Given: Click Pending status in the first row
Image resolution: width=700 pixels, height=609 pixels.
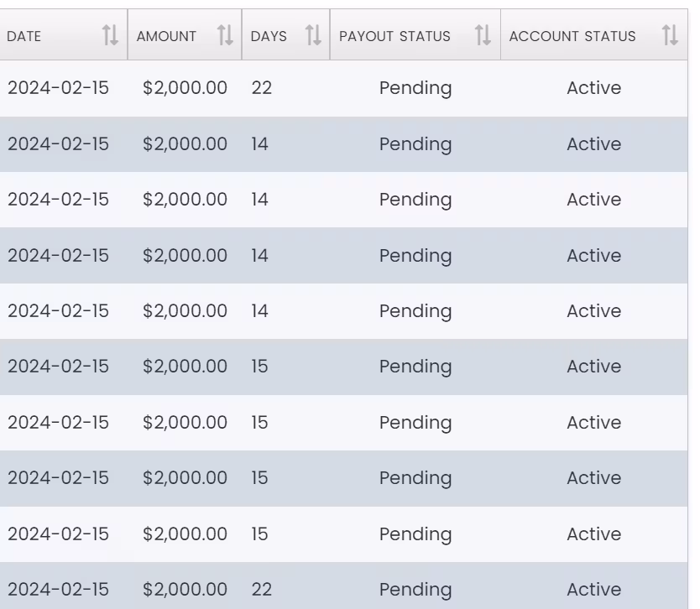Looking at the screenshot, I should (x=415, y=88).
